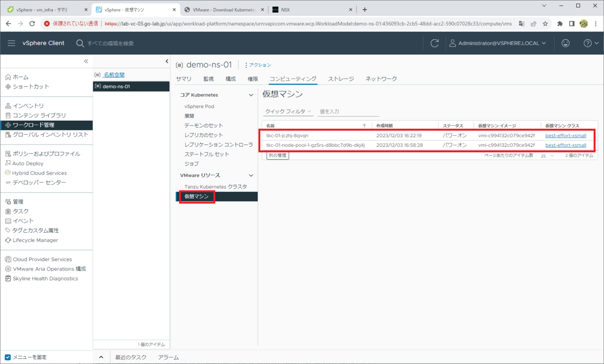Switch to ストレージ tab
604x364 pixels.
coord(341,79)
